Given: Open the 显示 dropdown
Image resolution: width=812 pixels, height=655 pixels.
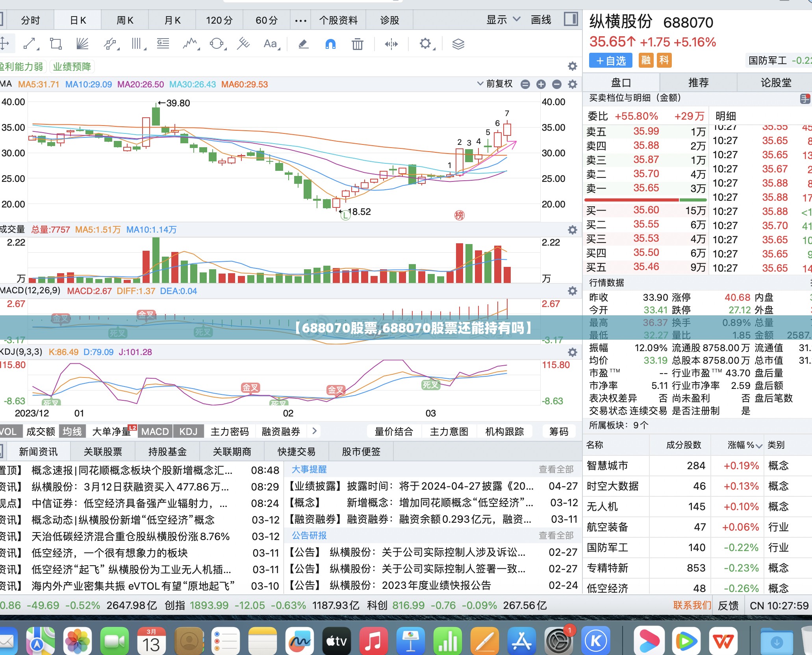Looking at the screenshot, I should tap(503, 20).
